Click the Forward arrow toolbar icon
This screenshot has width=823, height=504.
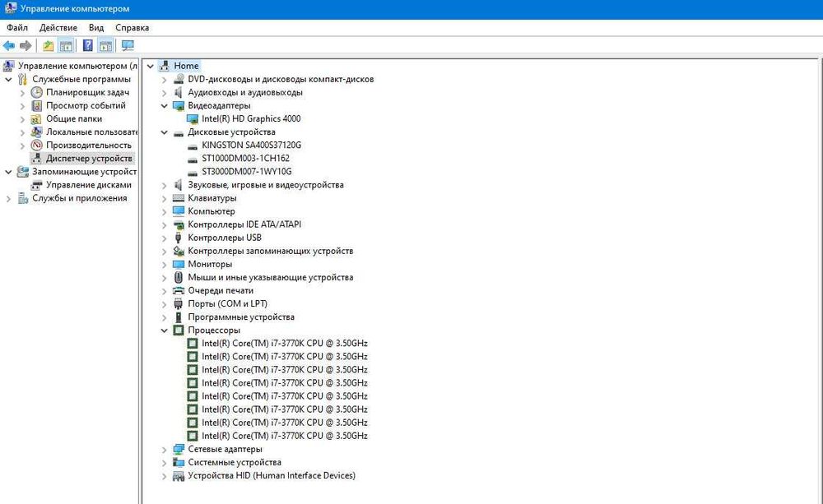click(x=26, y=46)
